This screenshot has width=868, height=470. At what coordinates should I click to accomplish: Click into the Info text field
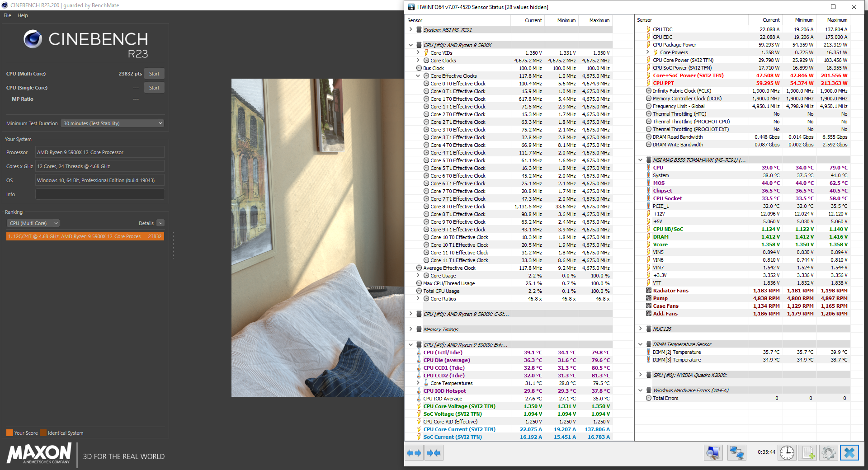click(x=100, y=194)
